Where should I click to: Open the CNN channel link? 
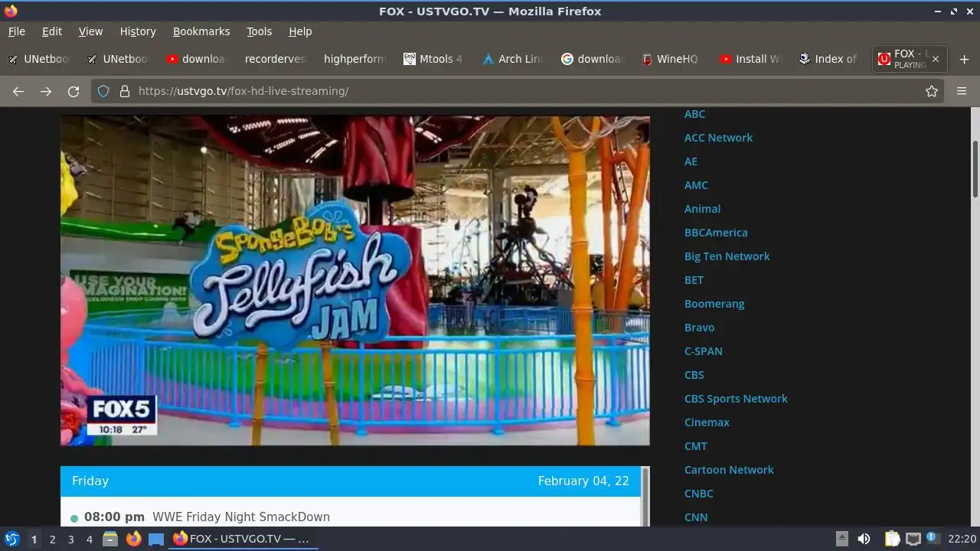(695, 517)
